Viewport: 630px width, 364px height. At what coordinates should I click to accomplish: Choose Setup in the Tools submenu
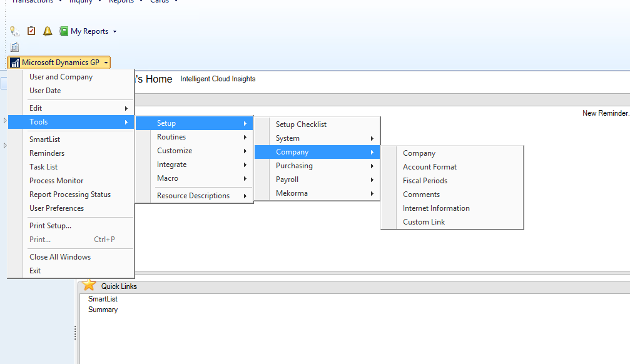195,123
